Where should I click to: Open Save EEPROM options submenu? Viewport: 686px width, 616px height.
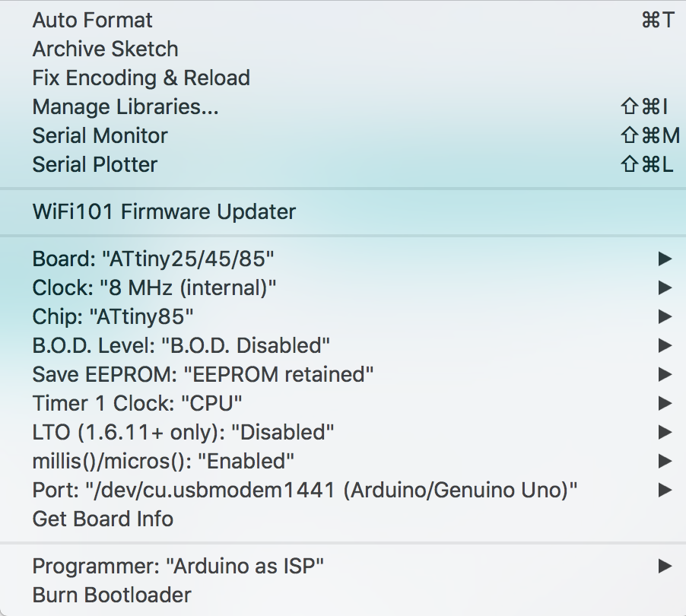tap(203, 375)
